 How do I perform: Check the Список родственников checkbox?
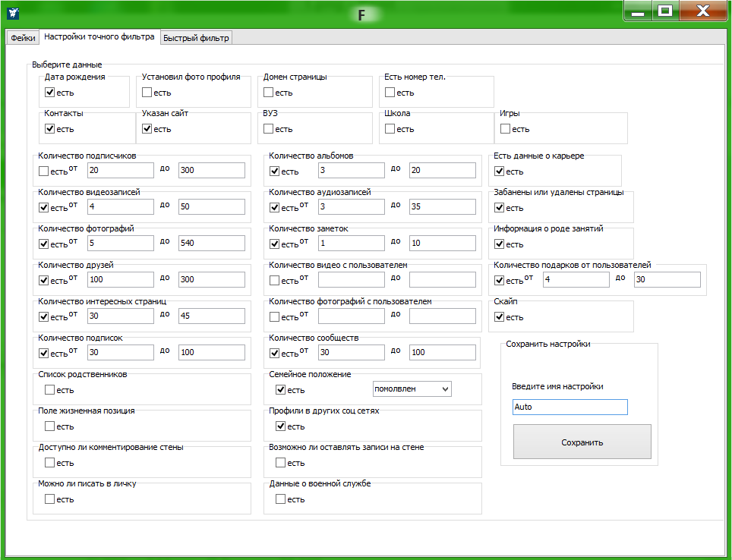pos(50,390)
